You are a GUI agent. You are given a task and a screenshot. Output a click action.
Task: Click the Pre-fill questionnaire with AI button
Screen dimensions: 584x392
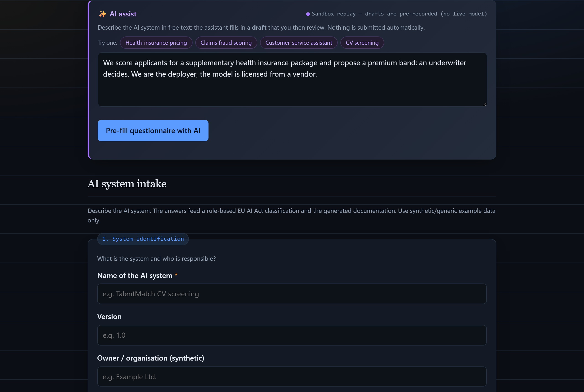pos(153,131)
